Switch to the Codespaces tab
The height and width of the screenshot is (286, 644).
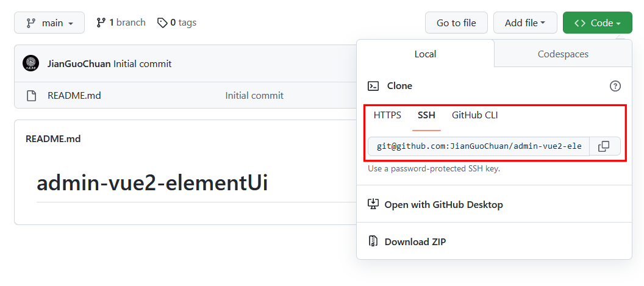[562, 54]
